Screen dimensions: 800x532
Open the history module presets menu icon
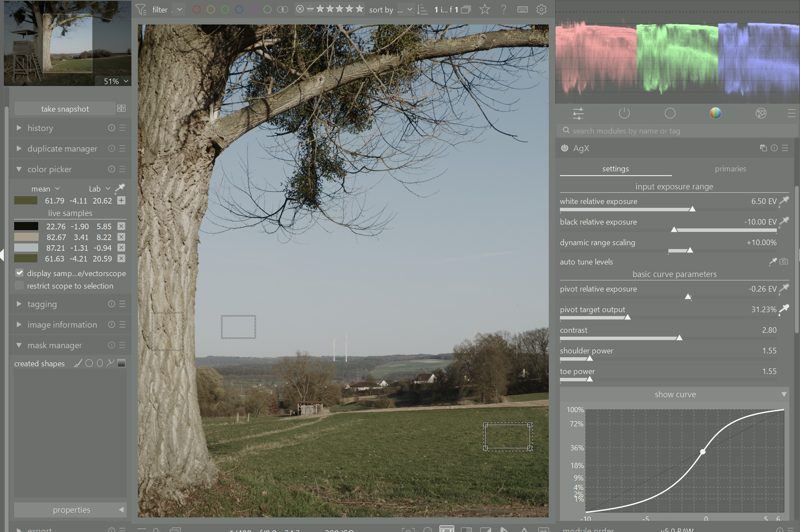[122, 128]
